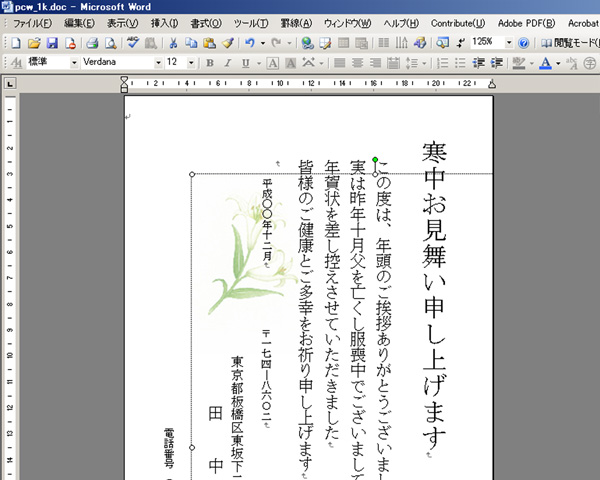
Task: Cut selection with scissors icon
Action: (173, 42)
